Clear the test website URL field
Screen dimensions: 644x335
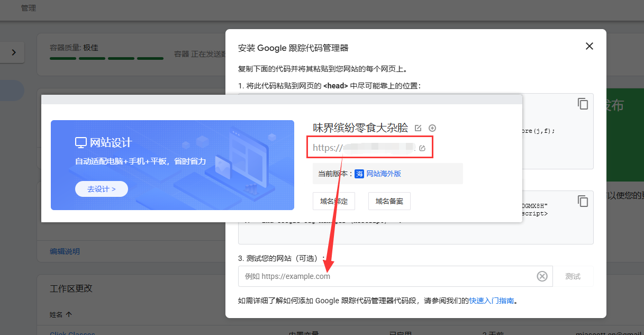click(542, 276)
